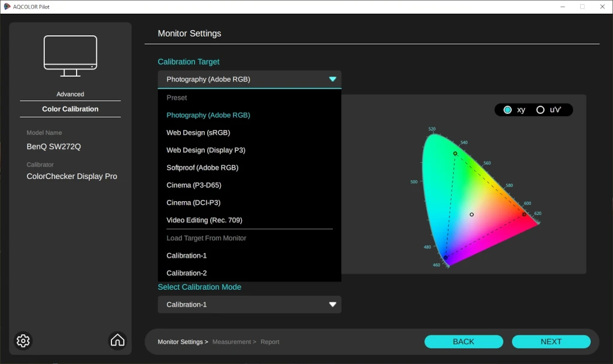
Task: Click Report breadcrumb step
Action: [270, 342]
